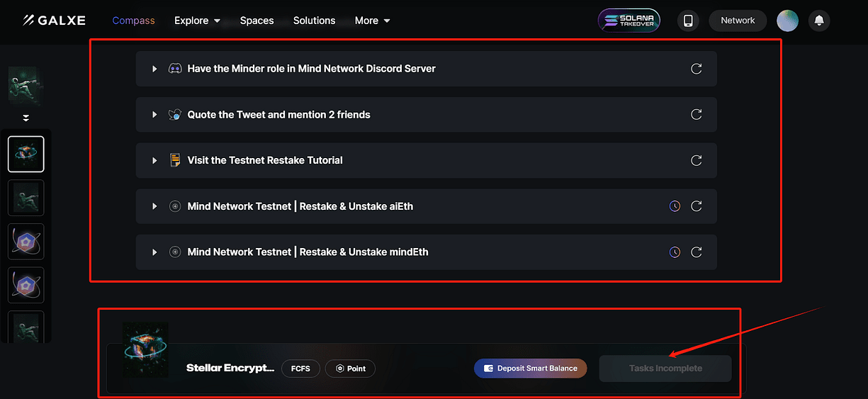Viewport: 868px width, 399px height.
Task: Expand the Minder role Discord task
Action: (x=154, y=69)
